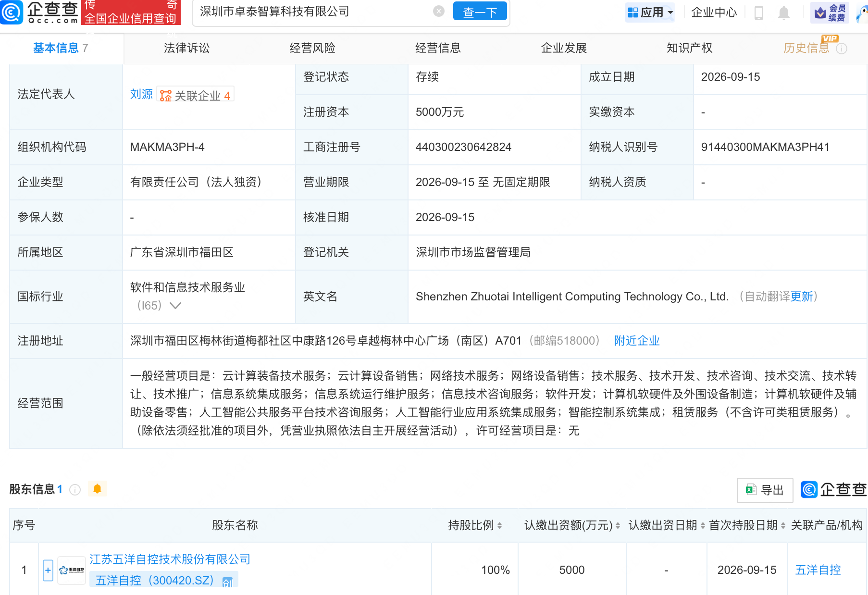
Task: Switch to the 企业发展 tab
Action: (x=564, y=48)
